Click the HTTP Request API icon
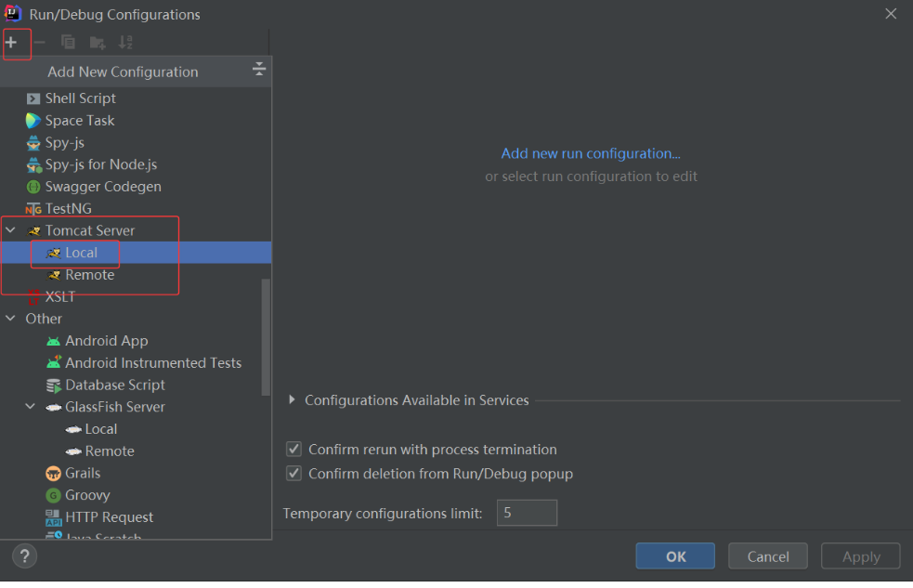 [53, 517]
